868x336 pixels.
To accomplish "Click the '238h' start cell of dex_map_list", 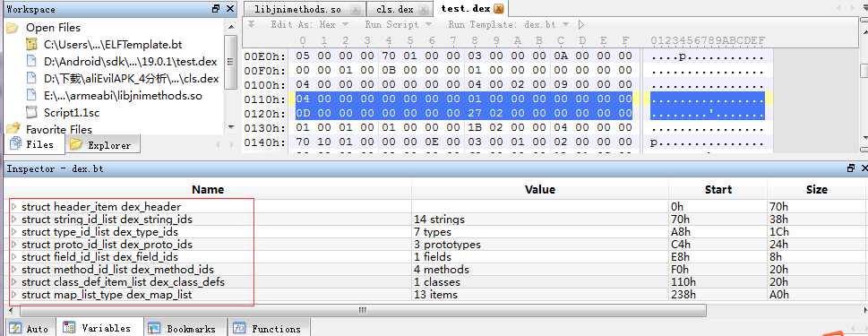I will [x=718, y=295].
